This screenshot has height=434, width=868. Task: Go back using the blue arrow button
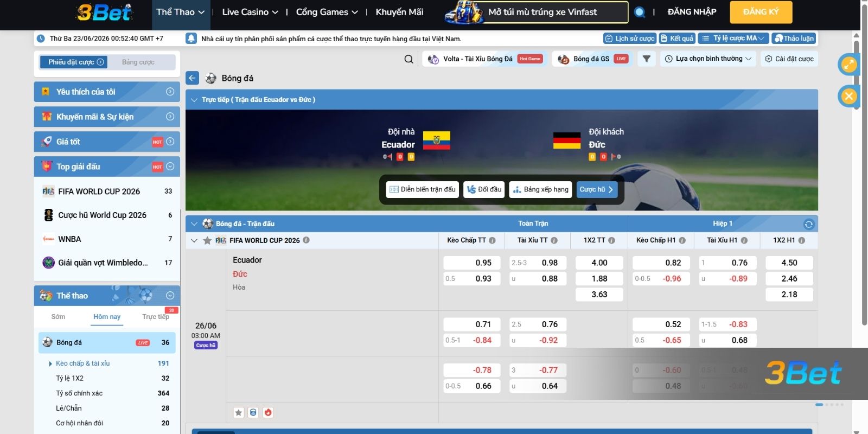click(192, 78)
